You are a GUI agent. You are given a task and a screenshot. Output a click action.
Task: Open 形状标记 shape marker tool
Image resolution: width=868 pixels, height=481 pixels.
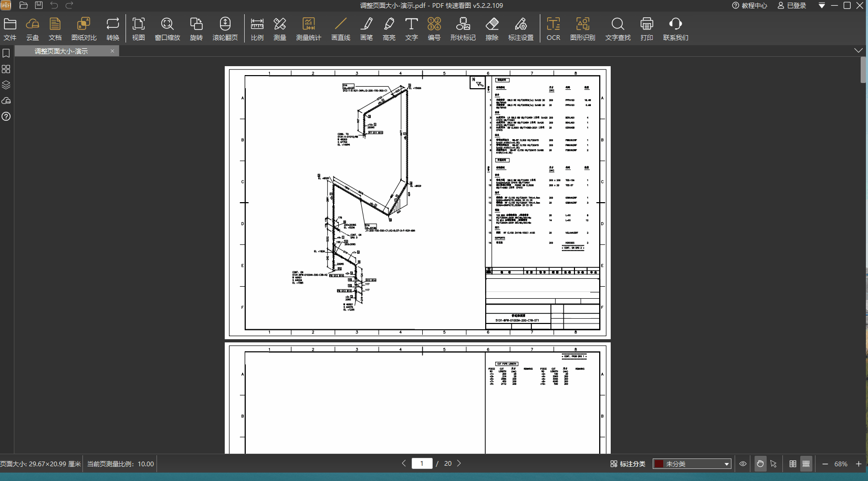tap(463, 29)
